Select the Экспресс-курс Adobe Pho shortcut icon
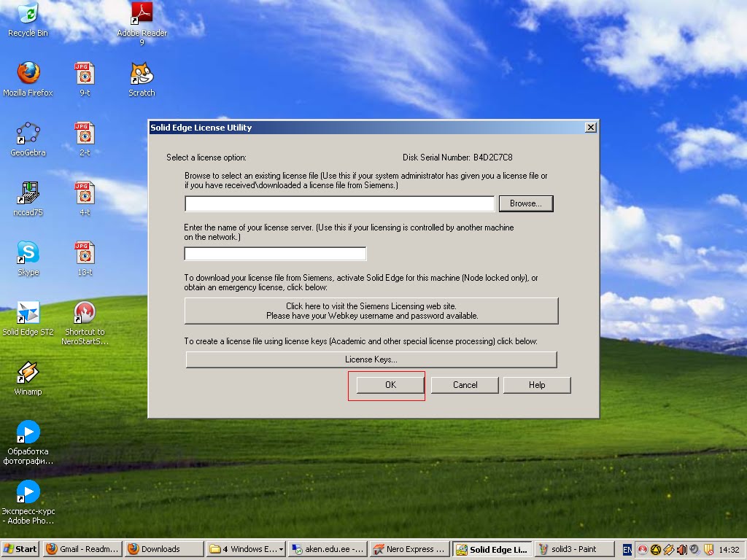The width and height of the screenshot is (747, 560). (x=28, y=502)
